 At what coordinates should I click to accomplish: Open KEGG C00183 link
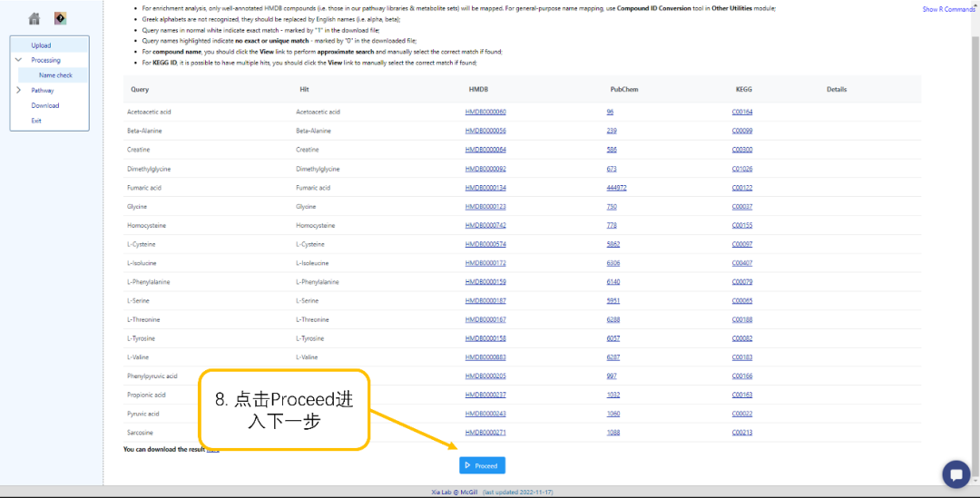pos(742,357)
